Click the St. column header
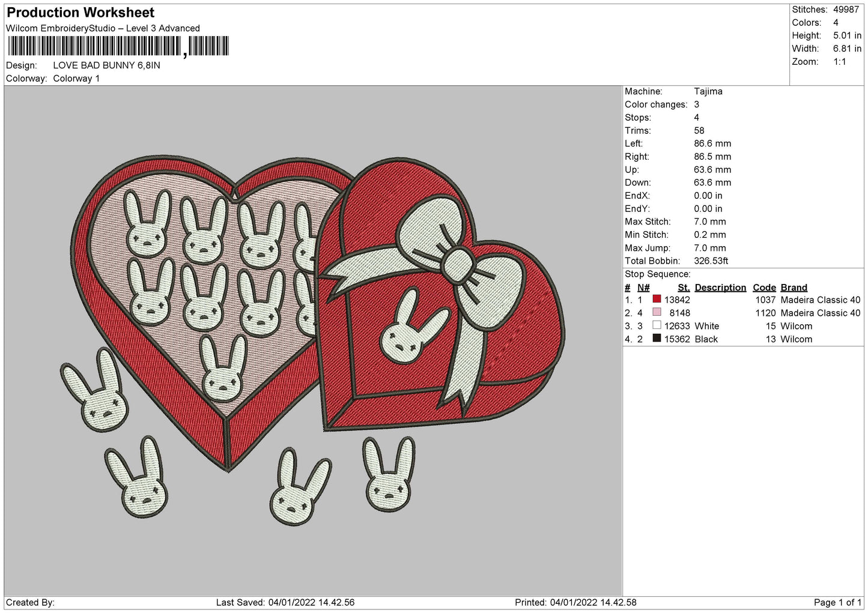This screenshot has height=613, width=868. pyautogui.click(x=684, y=288)
